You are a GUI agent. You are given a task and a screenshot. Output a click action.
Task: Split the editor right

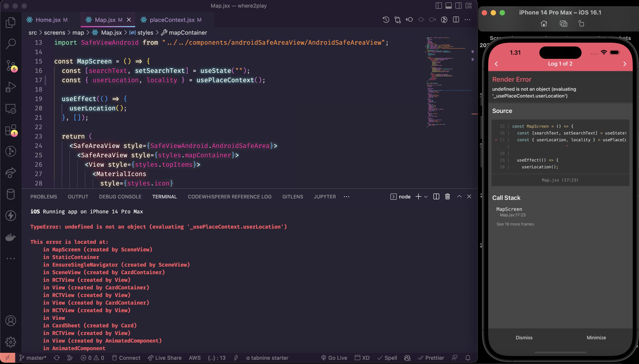pyautogui.click(x=456, y=20)
